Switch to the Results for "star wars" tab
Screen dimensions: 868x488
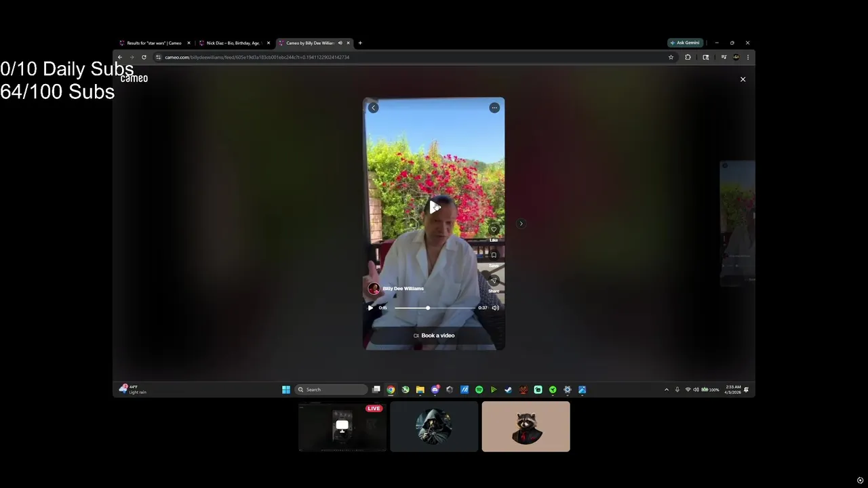click(x=154, y=43)
